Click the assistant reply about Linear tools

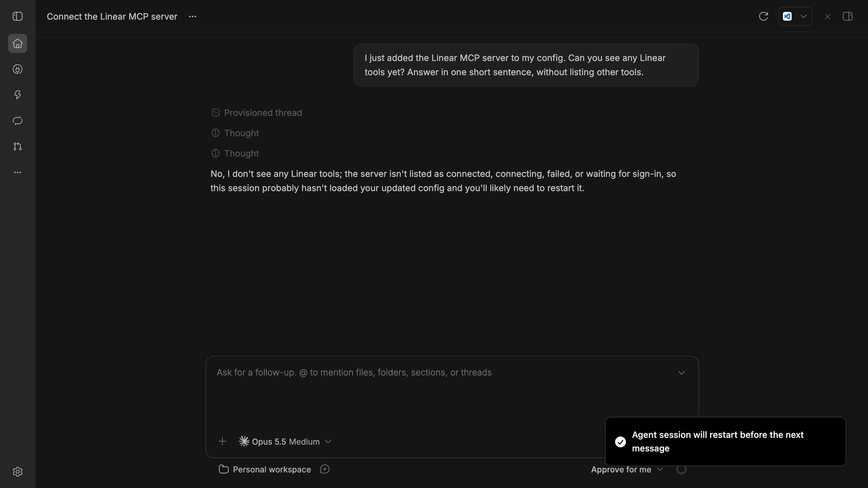tap(443, 181)
